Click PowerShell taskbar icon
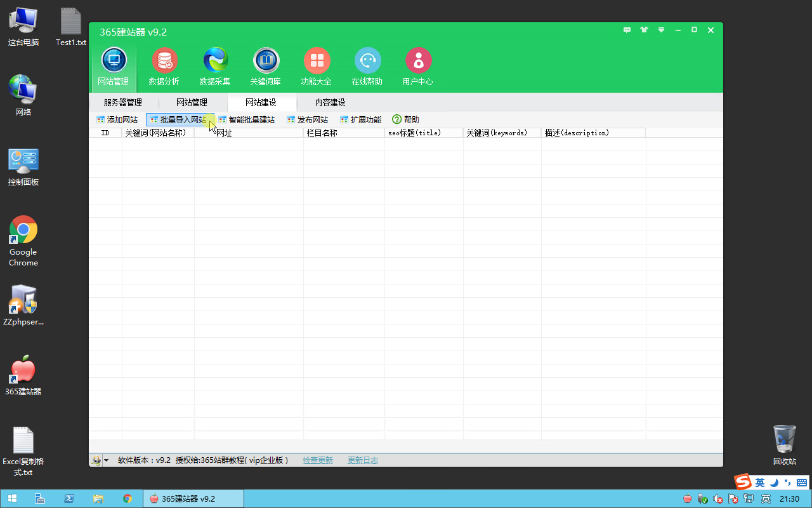Viewport: 812px width, 508px height. coord(69,498)
